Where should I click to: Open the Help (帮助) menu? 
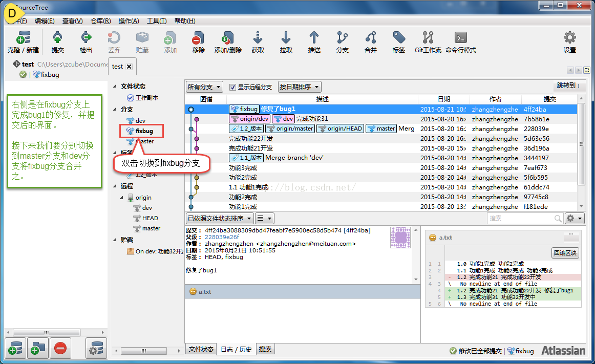pyautogui.click(x=185, y=21)
